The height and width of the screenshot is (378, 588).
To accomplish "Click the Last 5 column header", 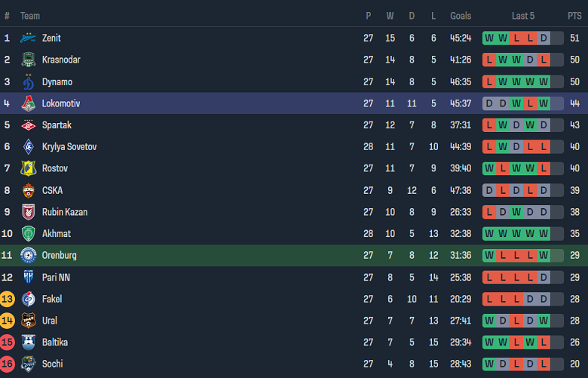I will click(x=523, y=16).
